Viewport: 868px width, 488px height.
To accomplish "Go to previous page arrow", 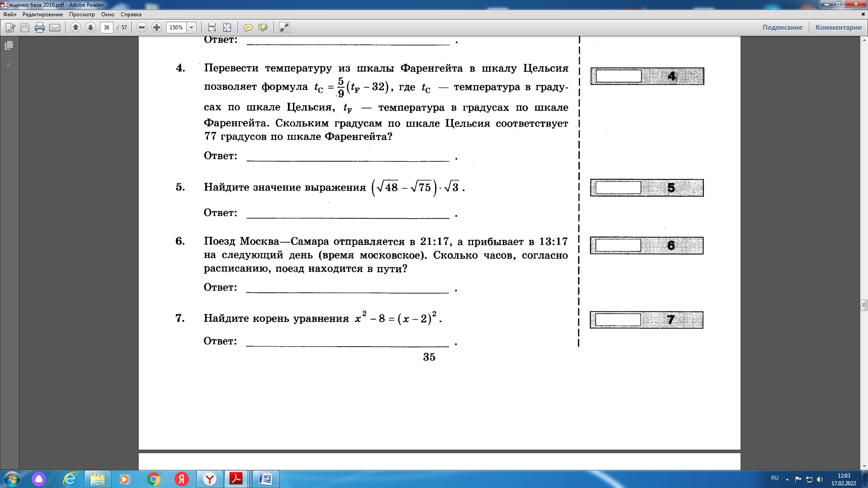I will pyautogui.click(x=75, y=28).
